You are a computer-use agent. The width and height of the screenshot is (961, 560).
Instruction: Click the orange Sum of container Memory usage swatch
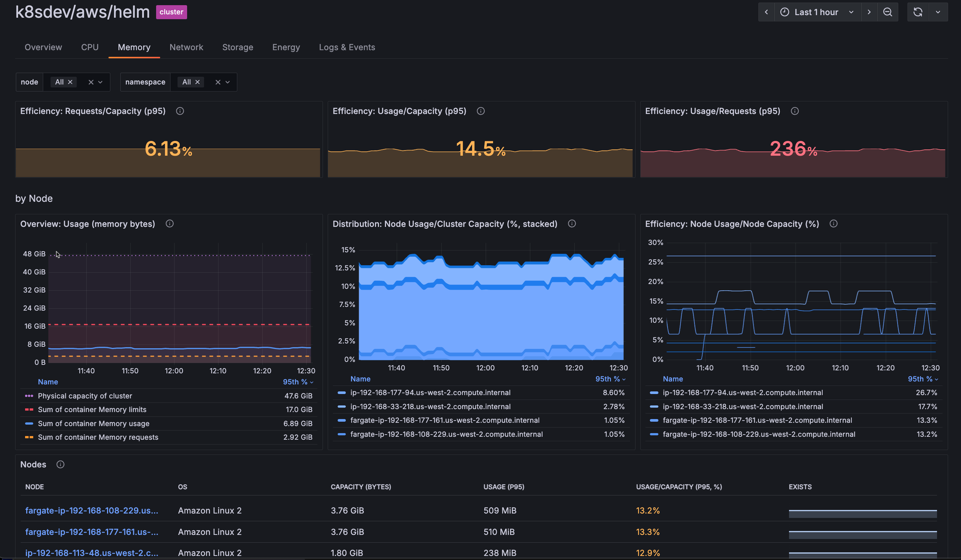[29, 424]
